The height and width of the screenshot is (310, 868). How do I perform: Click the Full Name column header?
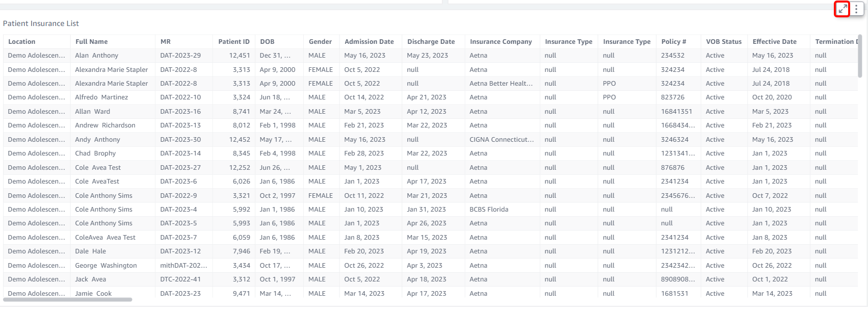coord(92,42)
